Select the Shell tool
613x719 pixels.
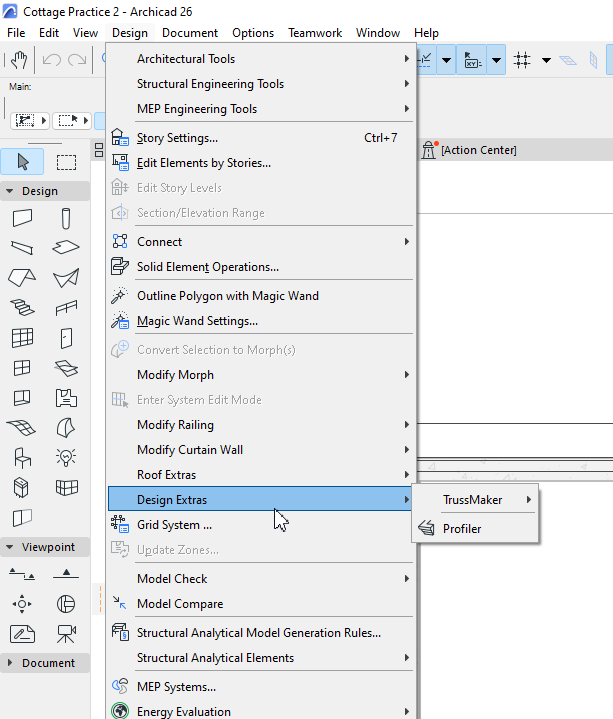pos(66,278)
